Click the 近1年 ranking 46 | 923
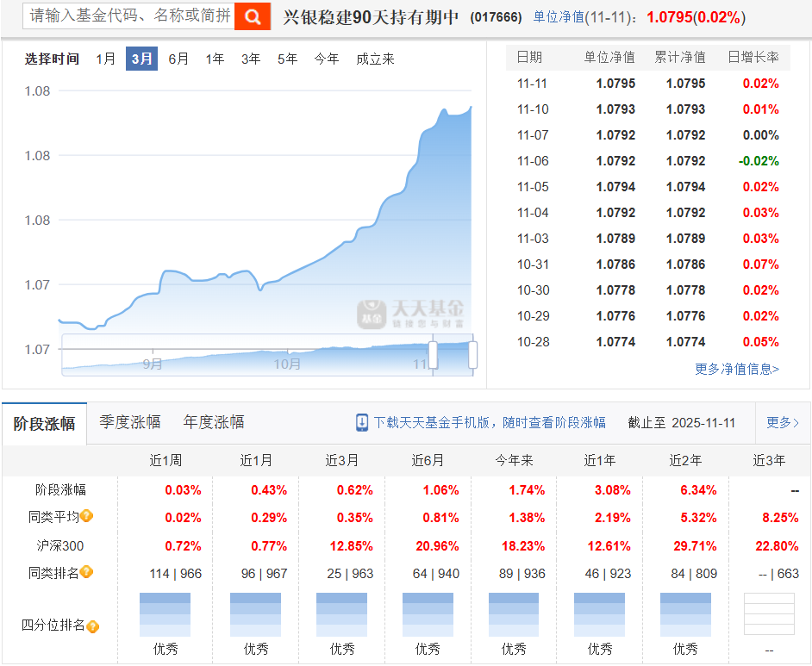Screen dimensions: 812x666 pos(608,573)
